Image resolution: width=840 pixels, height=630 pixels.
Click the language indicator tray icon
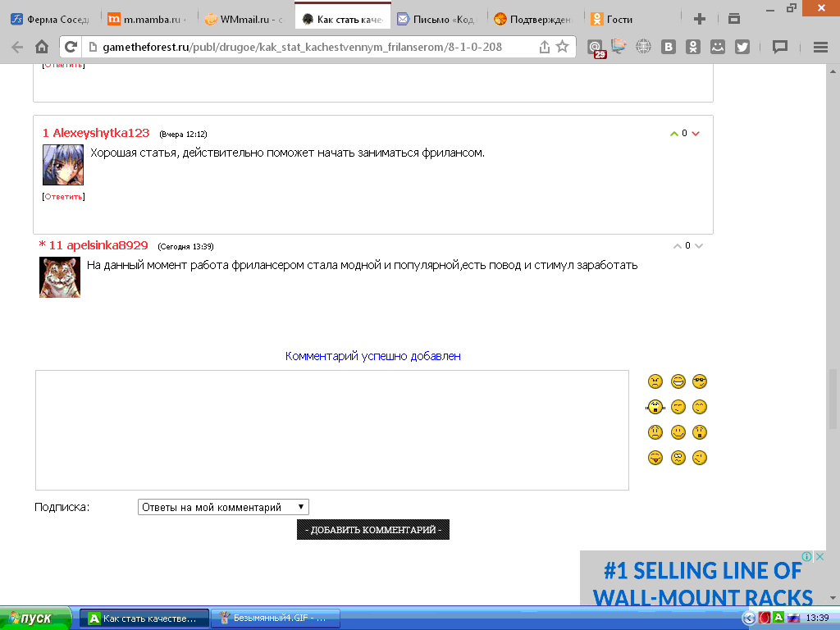point(793,618)
